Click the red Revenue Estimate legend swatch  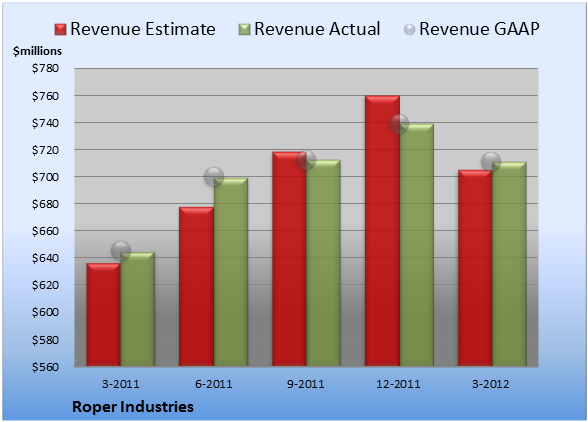point(60,30)
